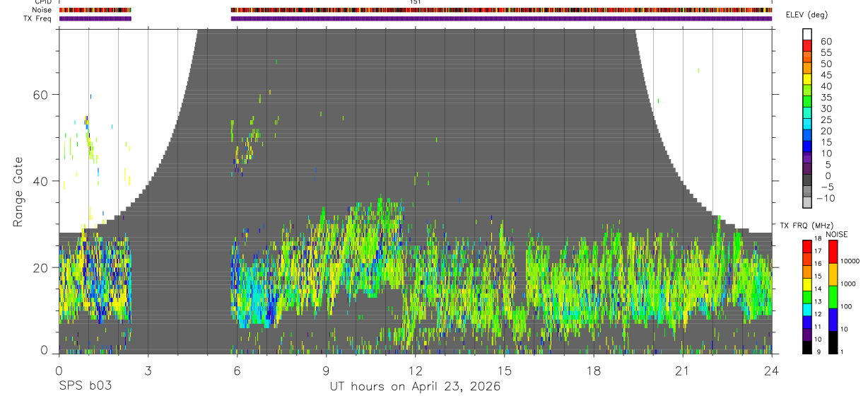Select the blue segment of NOISE colorbar
The height and width of the screenshot is (401, 868).
833,319
